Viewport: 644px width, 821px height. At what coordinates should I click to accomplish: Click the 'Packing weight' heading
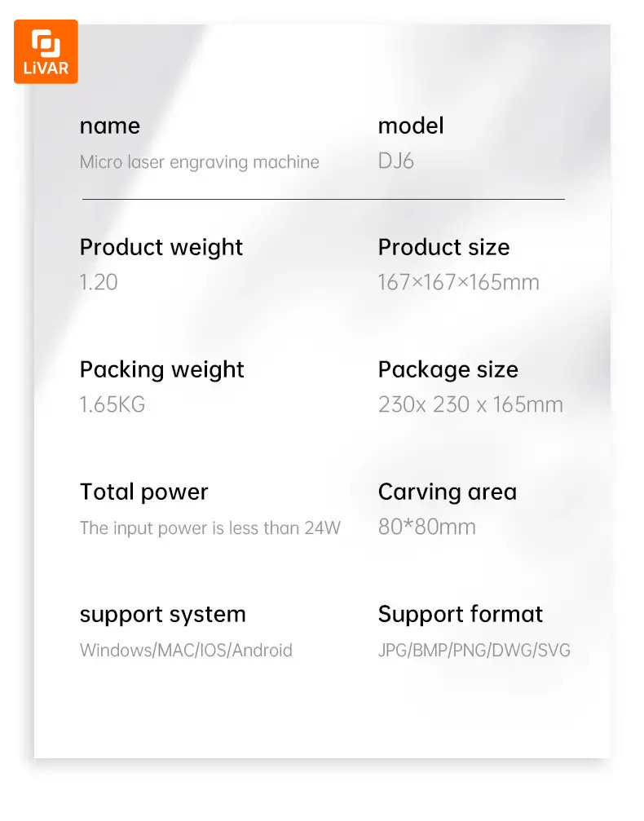click(x=161, y=369)
